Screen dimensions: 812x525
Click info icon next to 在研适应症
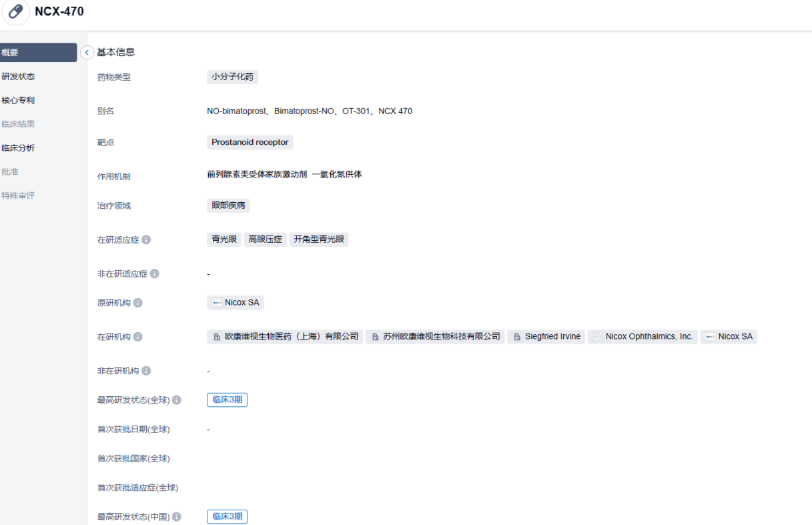(x=146, y=239)
